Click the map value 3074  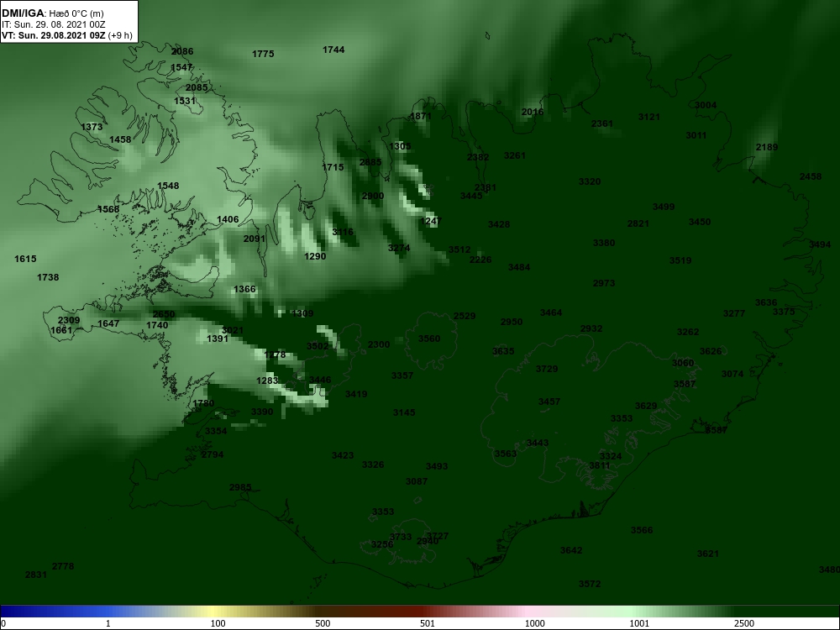(732, 374)
